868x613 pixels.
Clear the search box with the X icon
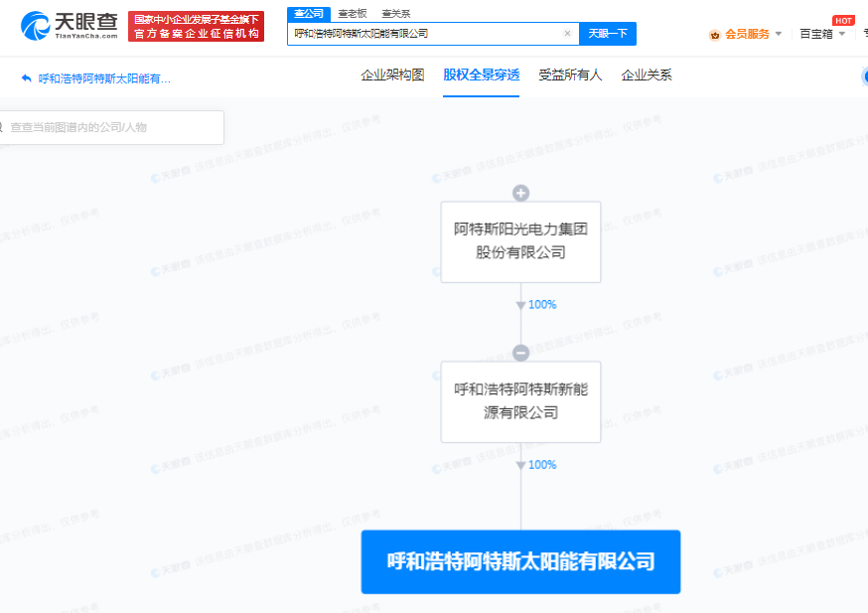[567, 34]
